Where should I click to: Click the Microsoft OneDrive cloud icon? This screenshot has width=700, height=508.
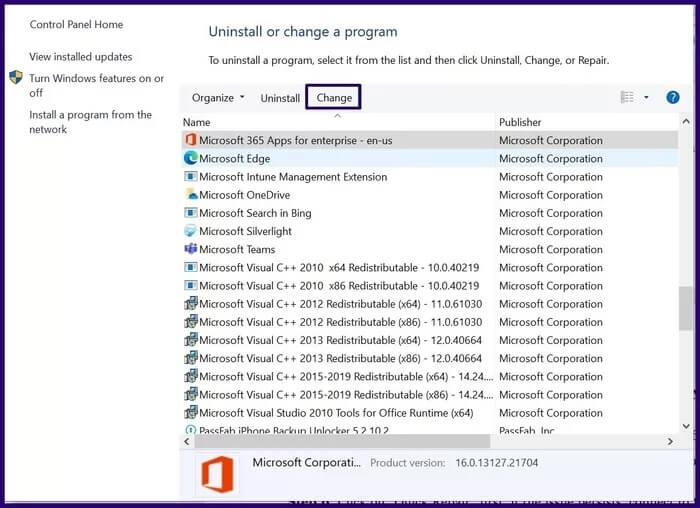191,194
